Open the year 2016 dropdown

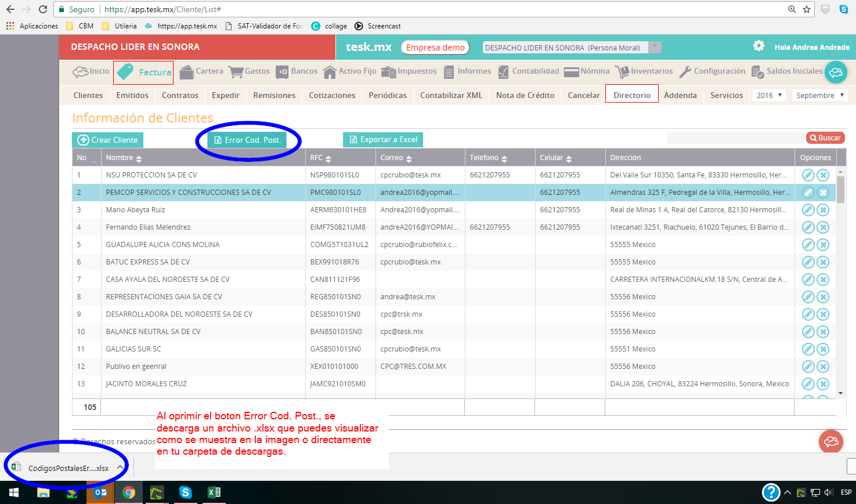[x=769, y=95]
